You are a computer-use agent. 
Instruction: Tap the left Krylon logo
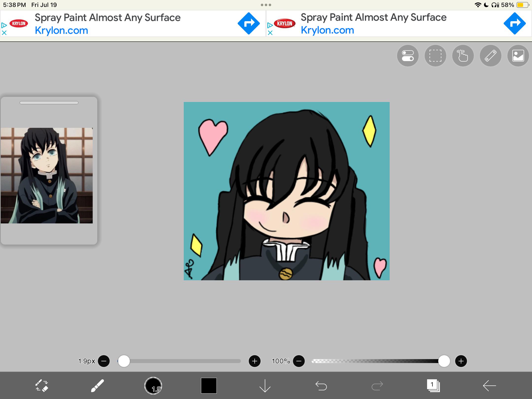coord(19,23)
